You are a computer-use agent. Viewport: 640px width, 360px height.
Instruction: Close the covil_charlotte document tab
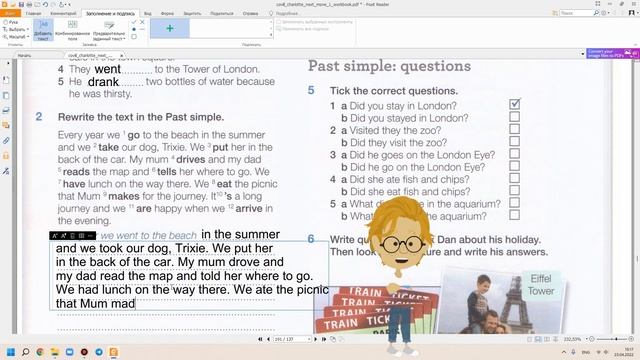[x=122, y=55]
